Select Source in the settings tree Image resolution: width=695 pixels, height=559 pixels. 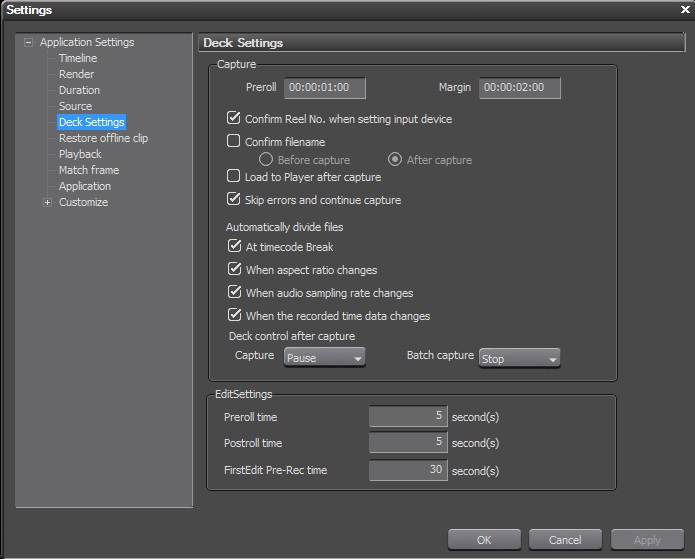[x=75, y=106]
